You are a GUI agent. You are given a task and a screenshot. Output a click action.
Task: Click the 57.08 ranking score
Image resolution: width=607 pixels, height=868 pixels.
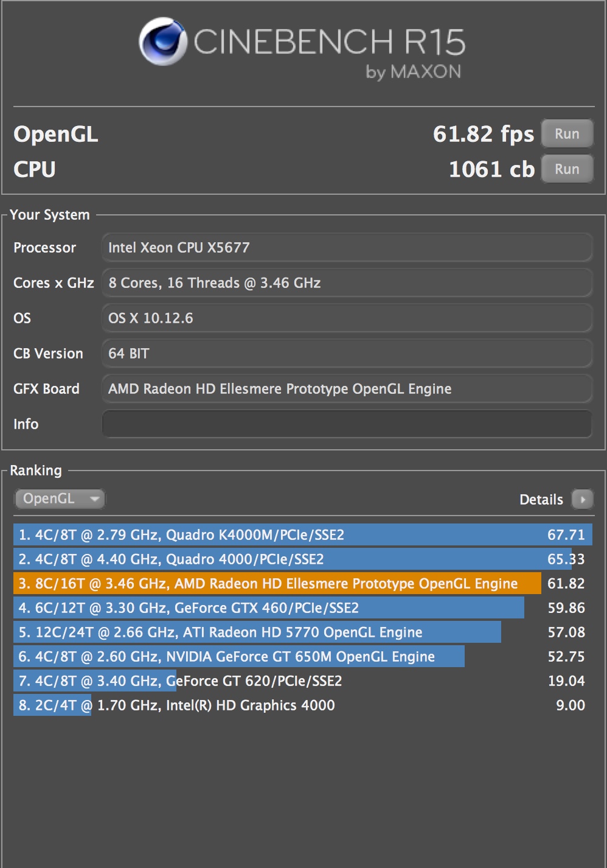[x=566, y=632]
